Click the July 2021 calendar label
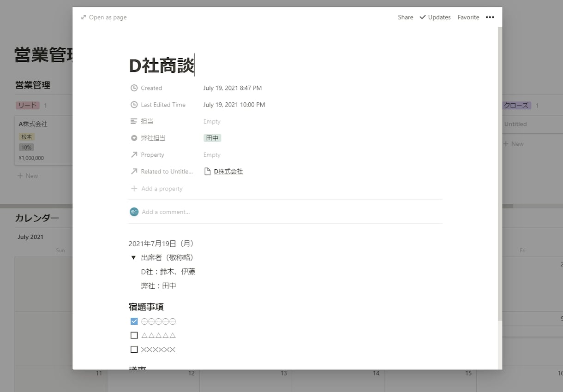 pyautogui.click(x=30, y=237)
